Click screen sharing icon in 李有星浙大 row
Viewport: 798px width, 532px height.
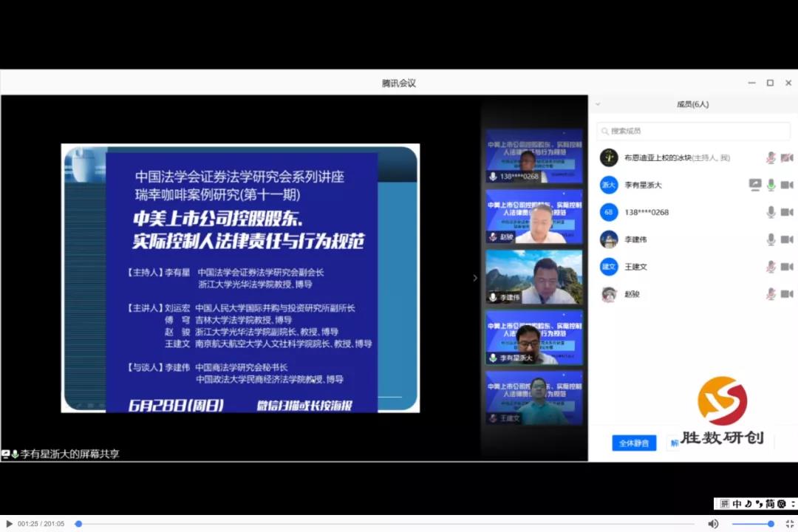click(x=754, y=185)
